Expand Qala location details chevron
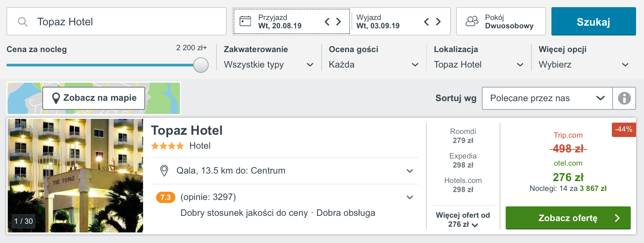The image size is (644, 243). [x=410, y=171]
